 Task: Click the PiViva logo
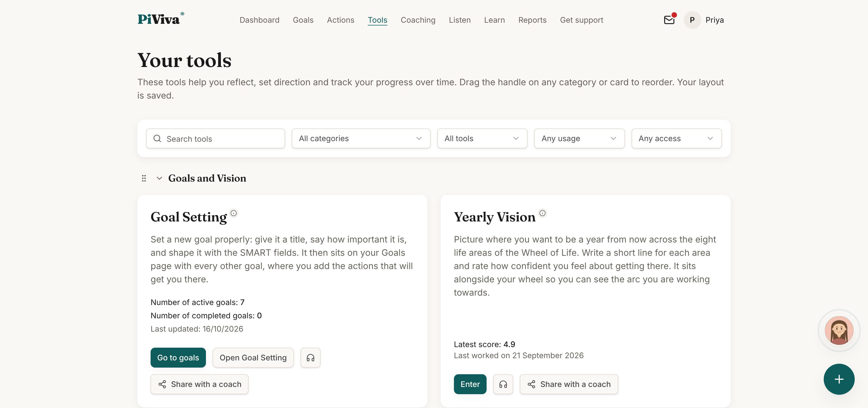(161, 19)
